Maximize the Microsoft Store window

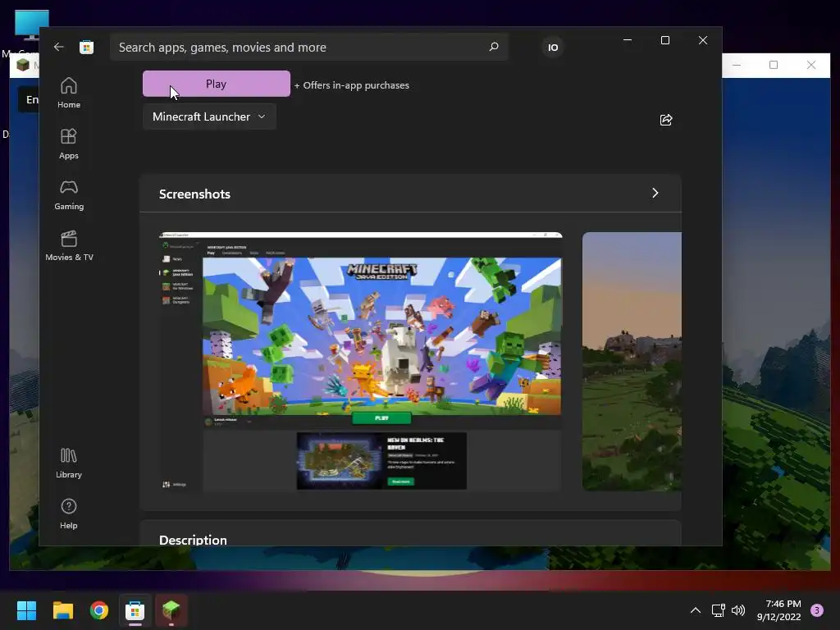click(x=665, y=40)
